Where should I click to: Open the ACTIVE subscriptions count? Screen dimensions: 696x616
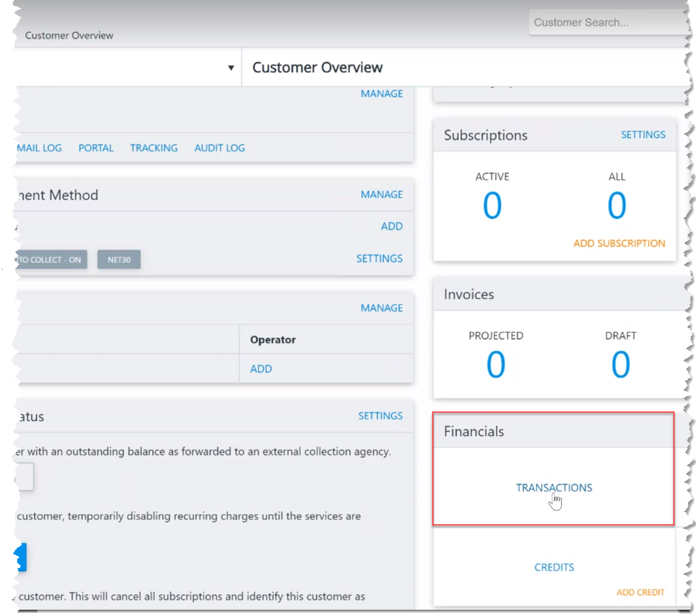[x=492, y=205]
